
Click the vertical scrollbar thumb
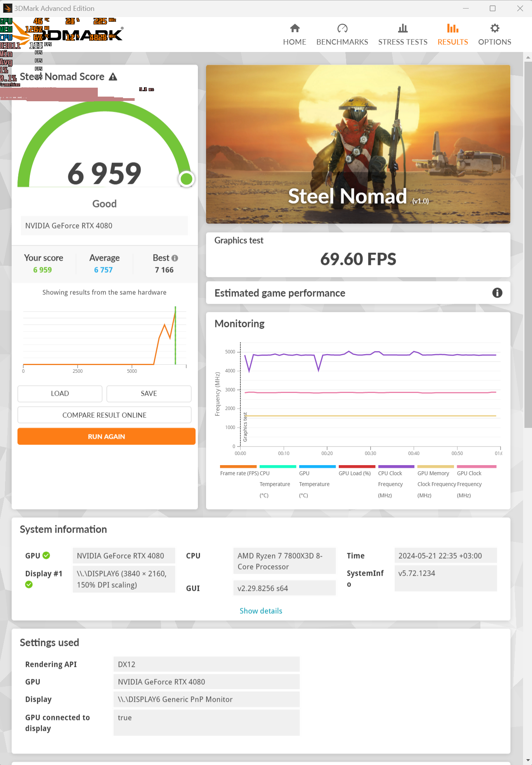pos(528,244)
